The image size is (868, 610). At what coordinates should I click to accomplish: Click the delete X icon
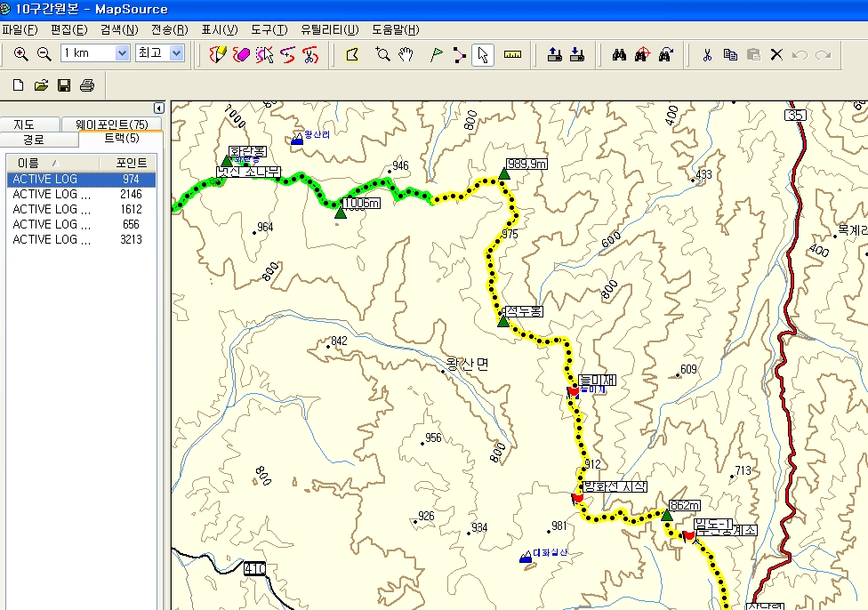click(776, 54)
